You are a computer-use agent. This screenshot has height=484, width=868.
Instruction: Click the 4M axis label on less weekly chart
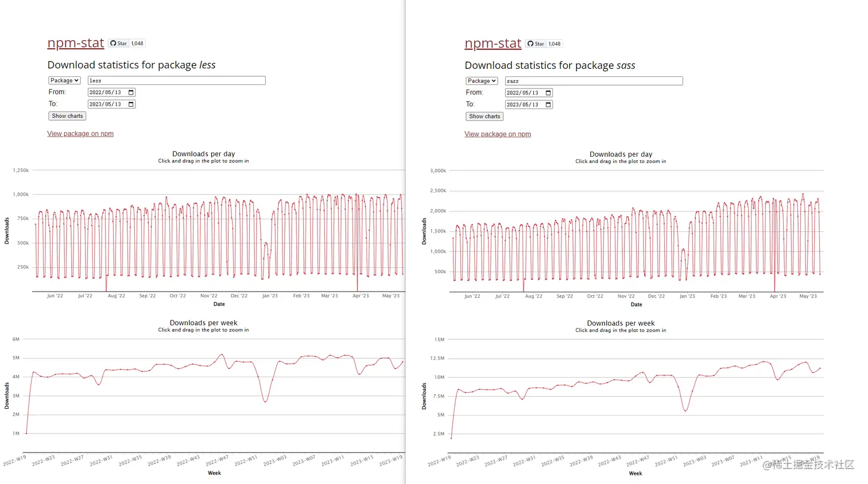pos(16,377)
